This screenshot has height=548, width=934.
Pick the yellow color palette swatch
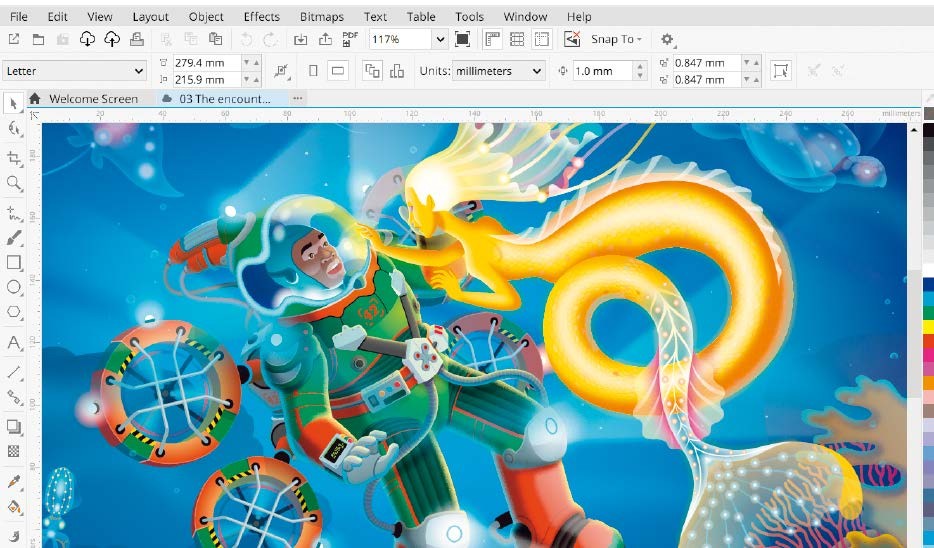pyautogui.click(x=928, y=326)
